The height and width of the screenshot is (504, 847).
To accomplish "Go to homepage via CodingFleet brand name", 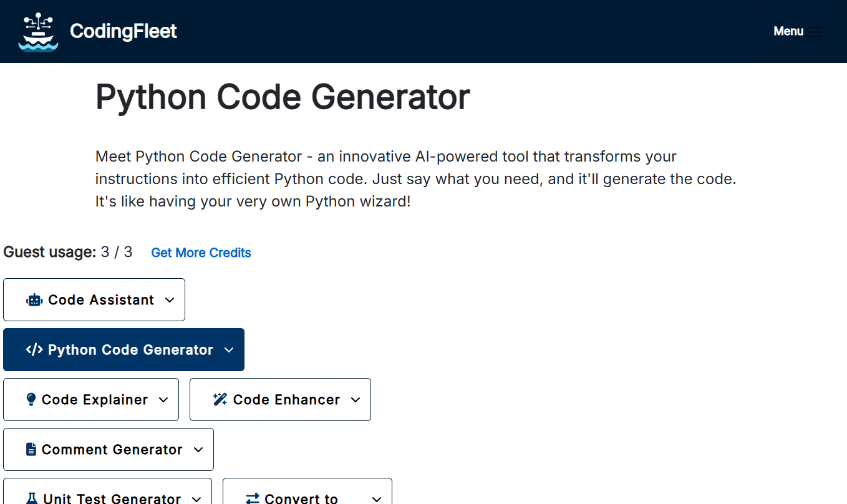I will [123, 31].
